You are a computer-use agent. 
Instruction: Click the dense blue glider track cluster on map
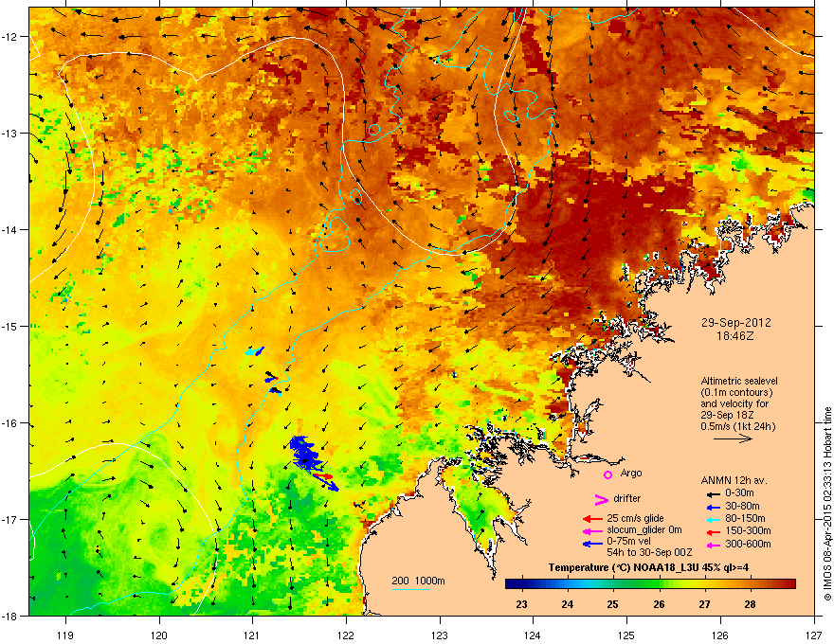coord(305,454)
